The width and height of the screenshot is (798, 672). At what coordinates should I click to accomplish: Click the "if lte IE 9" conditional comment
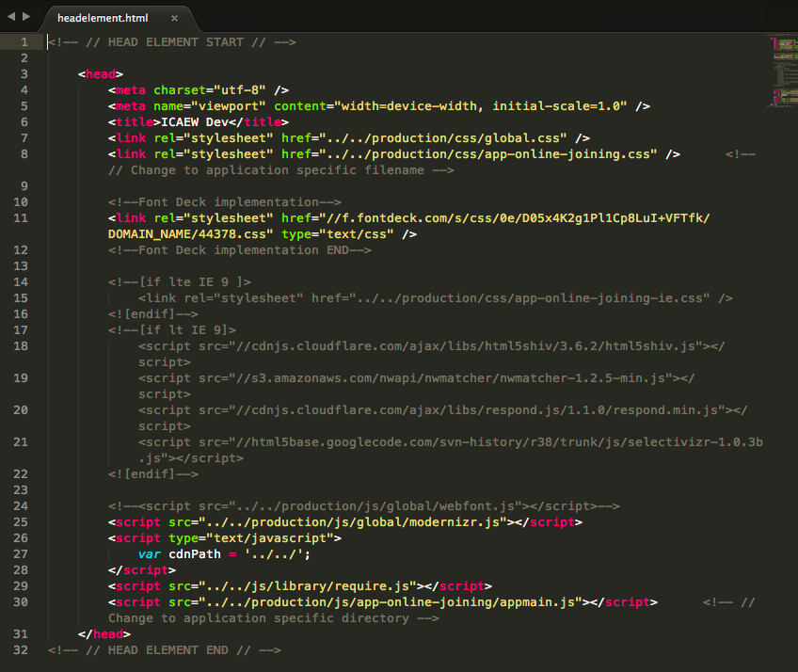[x=179, y=282]
